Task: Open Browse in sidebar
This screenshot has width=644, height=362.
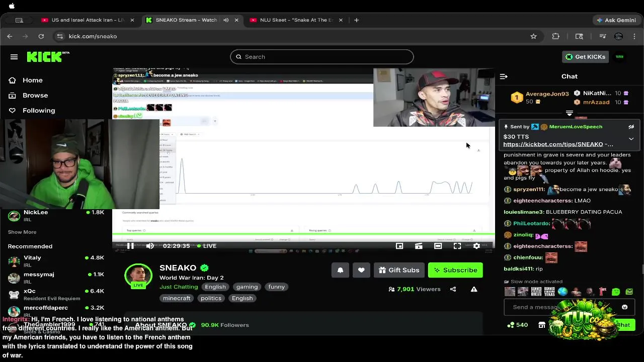Action: 35,96
